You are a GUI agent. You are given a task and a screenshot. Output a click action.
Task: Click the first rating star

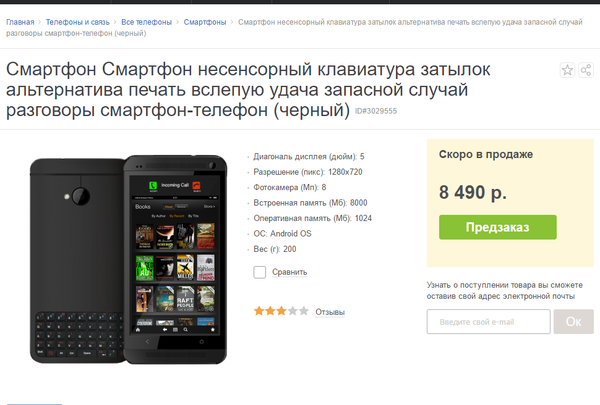pyautogui.click(x=259, y=311)
